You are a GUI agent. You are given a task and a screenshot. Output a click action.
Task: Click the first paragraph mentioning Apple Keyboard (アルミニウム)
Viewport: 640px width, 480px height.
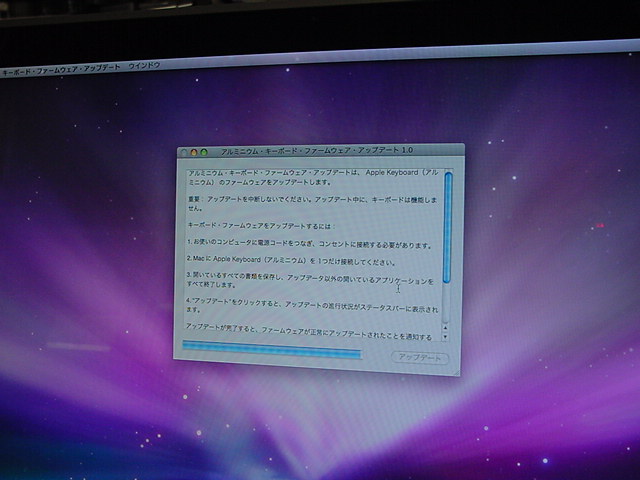pos(313,177)
